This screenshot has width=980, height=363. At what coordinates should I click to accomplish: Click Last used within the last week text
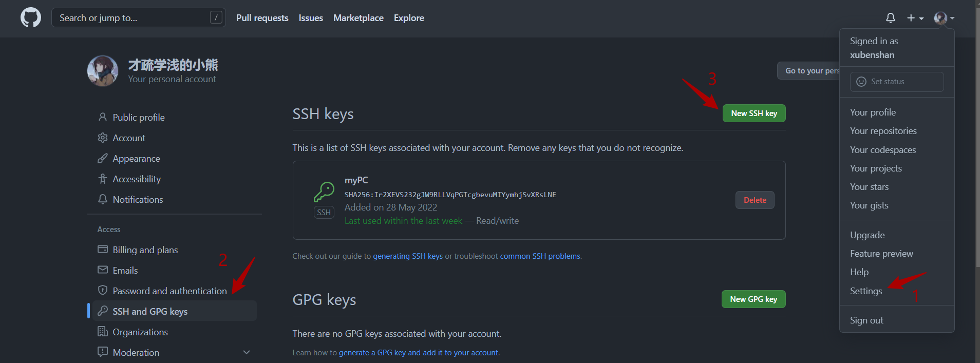[403, 221]
